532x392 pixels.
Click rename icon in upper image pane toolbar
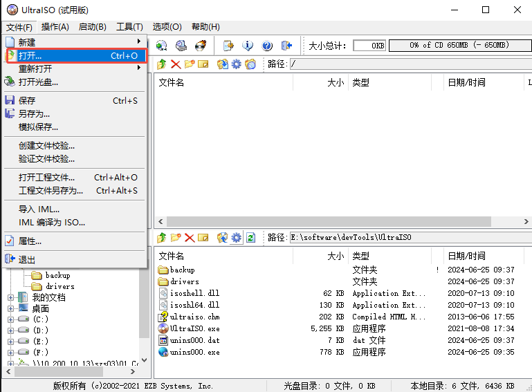point(203,64)
